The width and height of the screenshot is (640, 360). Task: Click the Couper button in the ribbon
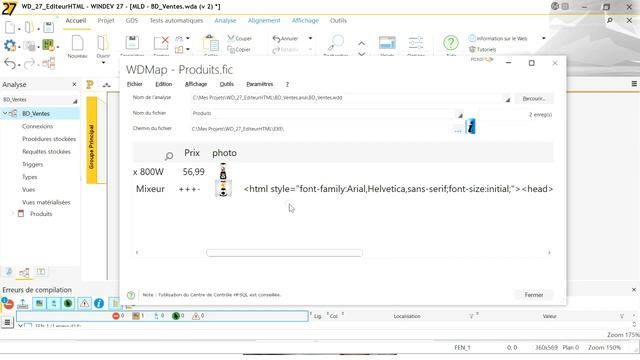tap(240, 38)
